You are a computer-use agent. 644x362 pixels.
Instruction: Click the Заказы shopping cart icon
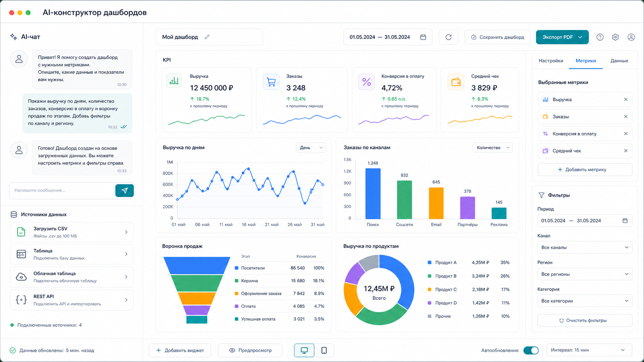pos(271,82)
